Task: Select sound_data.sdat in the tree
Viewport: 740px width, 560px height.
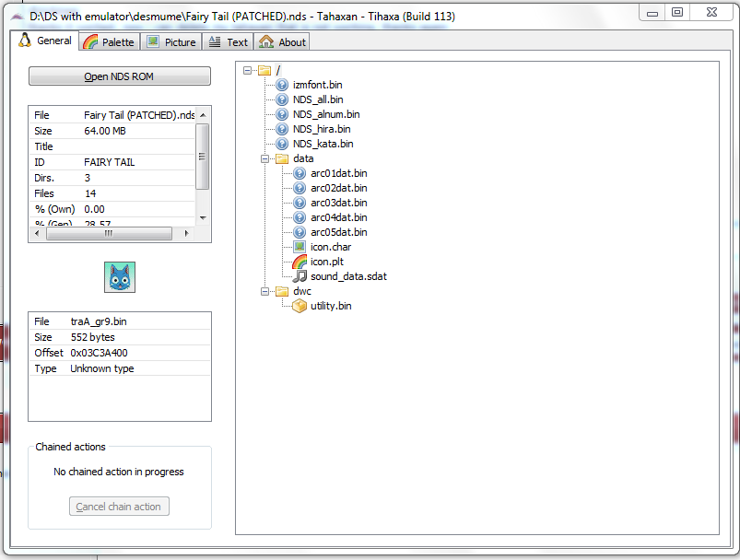Action: 348,276
